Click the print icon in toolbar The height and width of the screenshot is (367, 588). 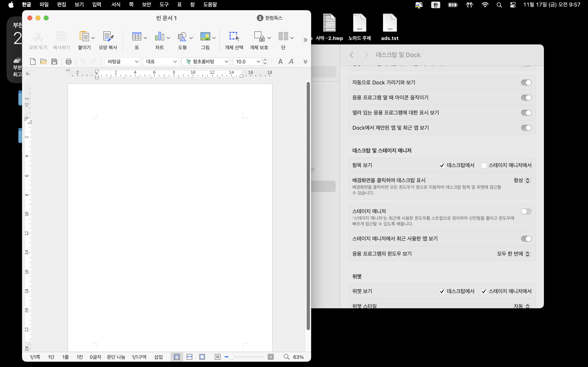69,62
